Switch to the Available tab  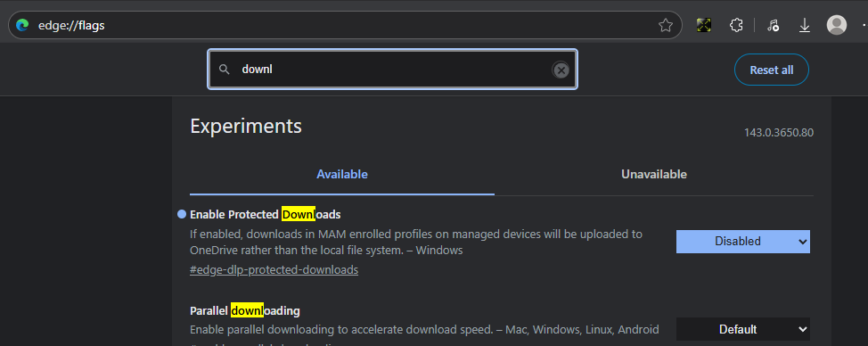point(342,175)
